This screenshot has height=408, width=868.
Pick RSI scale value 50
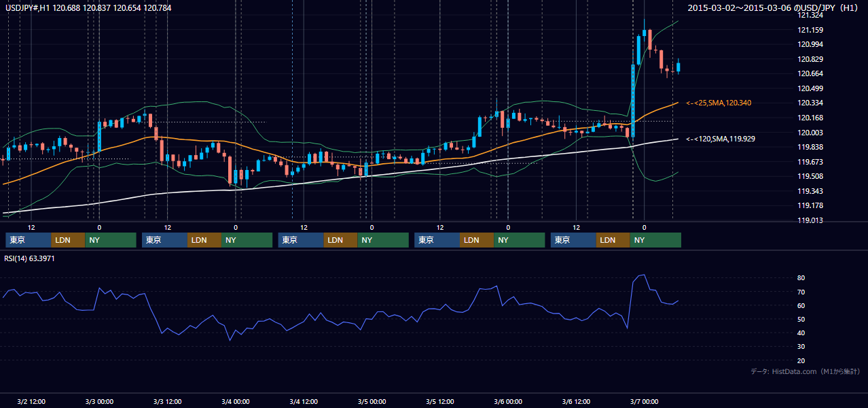pyautogui.click(x=801, y=319)
